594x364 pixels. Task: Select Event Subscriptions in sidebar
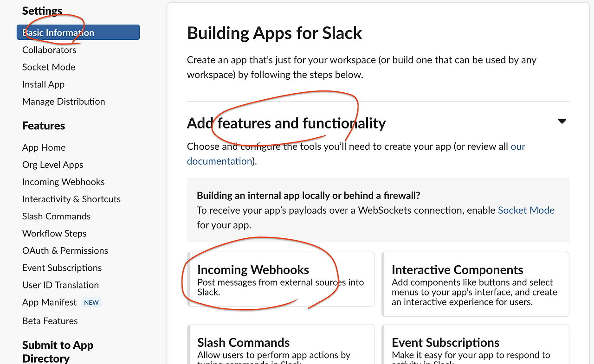click(x=62, y=268)
